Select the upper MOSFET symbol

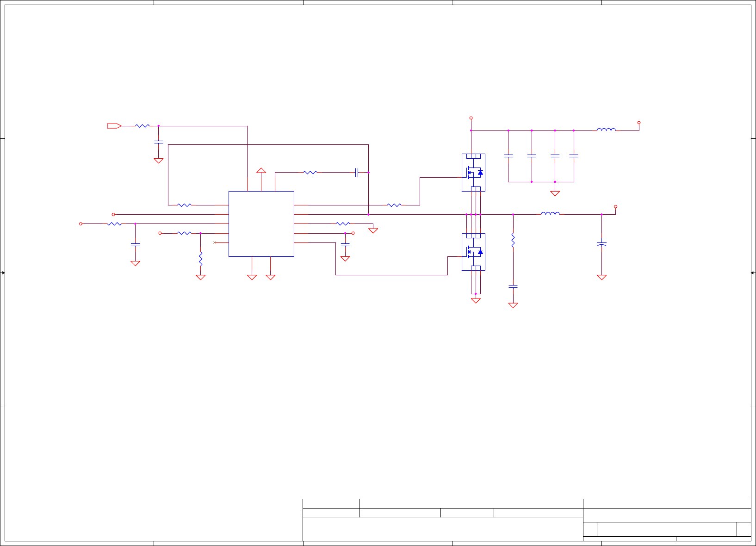click(473, 173)
